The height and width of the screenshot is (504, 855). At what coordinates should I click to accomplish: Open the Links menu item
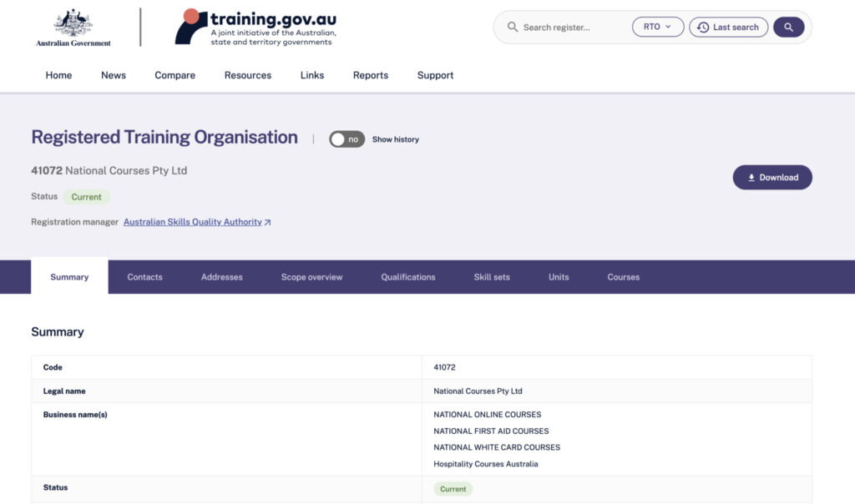(312, 75)
